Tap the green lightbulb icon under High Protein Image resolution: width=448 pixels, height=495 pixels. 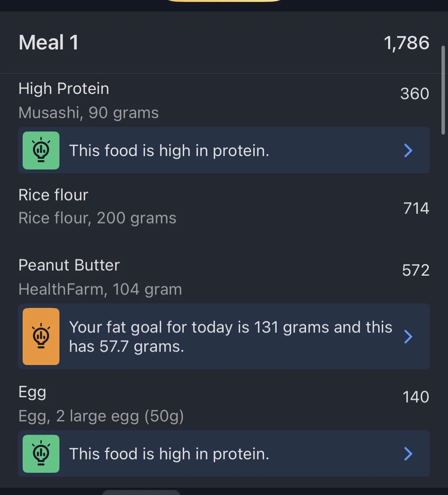(41, 150)
